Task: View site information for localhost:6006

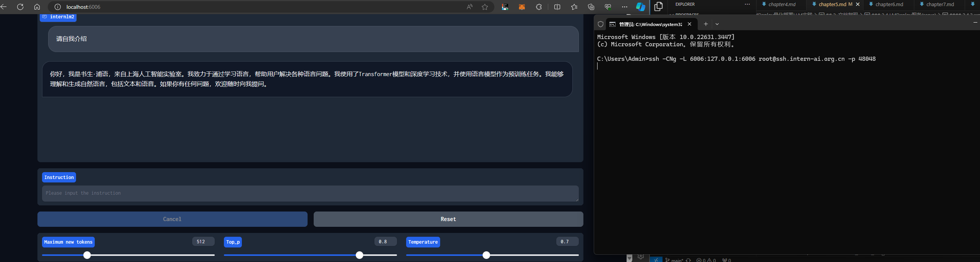Action: (57, 7)
